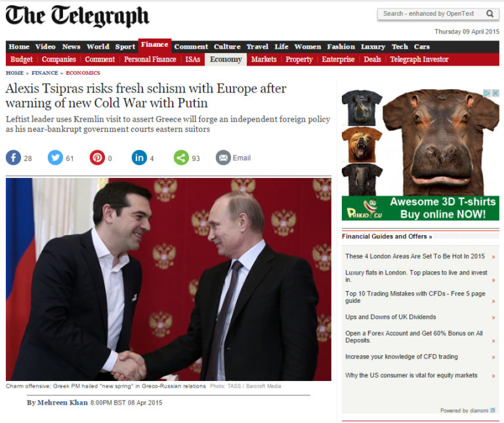Image resolution: width=504 pixels, height=423 pixels.
Task: Expand Financial Guides and Offers
Action: tap(387, 236)
